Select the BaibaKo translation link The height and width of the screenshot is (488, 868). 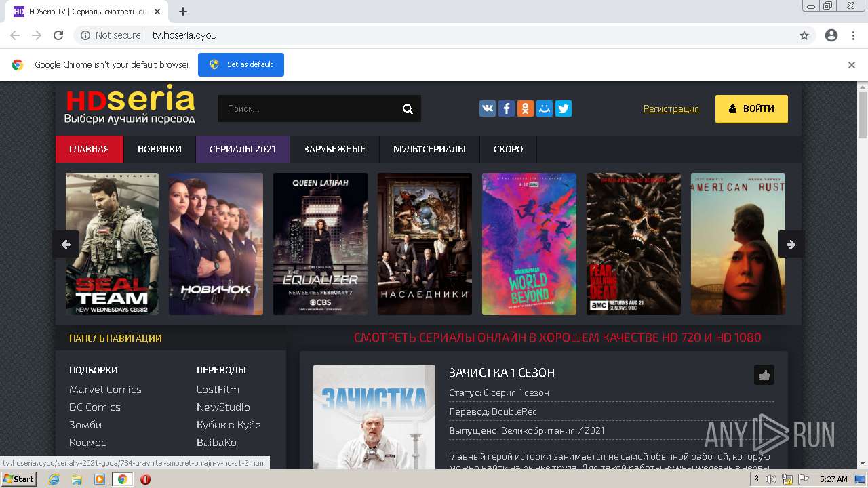(x=216, y=443)
